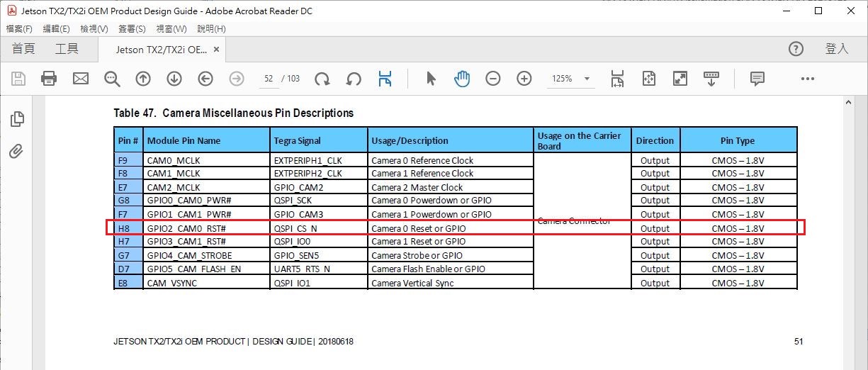Click the previous view left arrow
The width and height of the screenshot is (868, 370).
coord(205,79)
